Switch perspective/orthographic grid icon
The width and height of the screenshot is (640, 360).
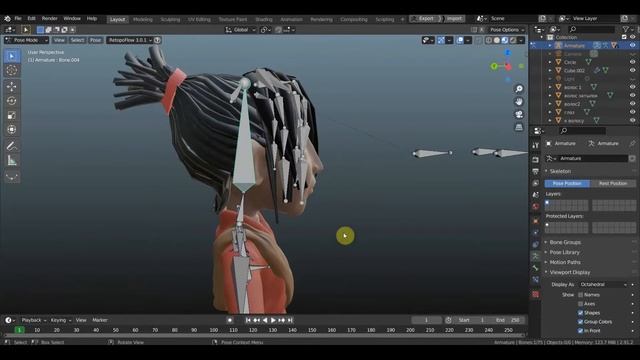click(519, 127)
